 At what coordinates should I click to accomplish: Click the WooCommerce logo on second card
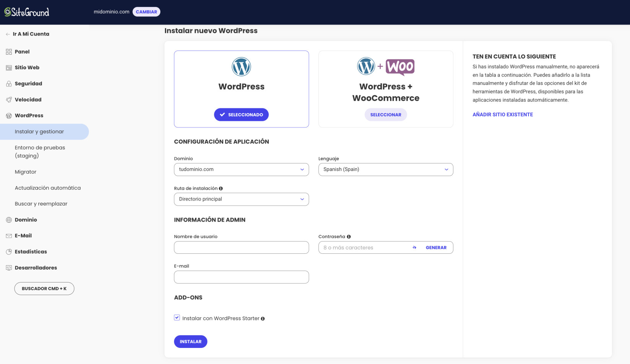(400, 67)
